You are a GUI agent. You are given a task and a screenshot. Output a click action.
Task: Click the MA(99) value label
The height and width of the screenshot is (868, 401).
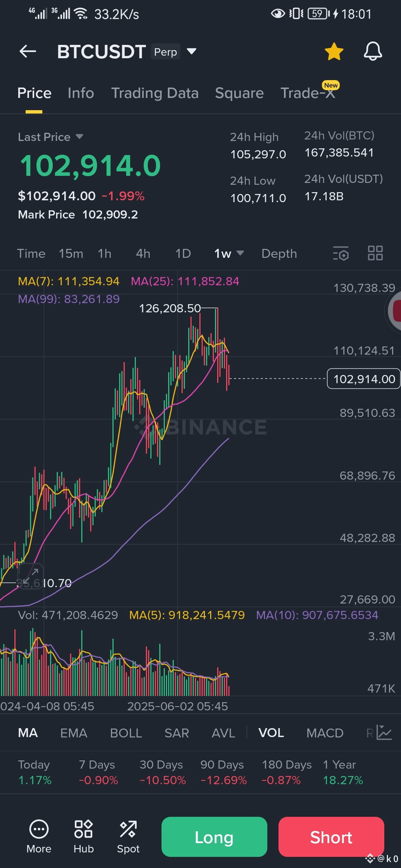(69, 299)
